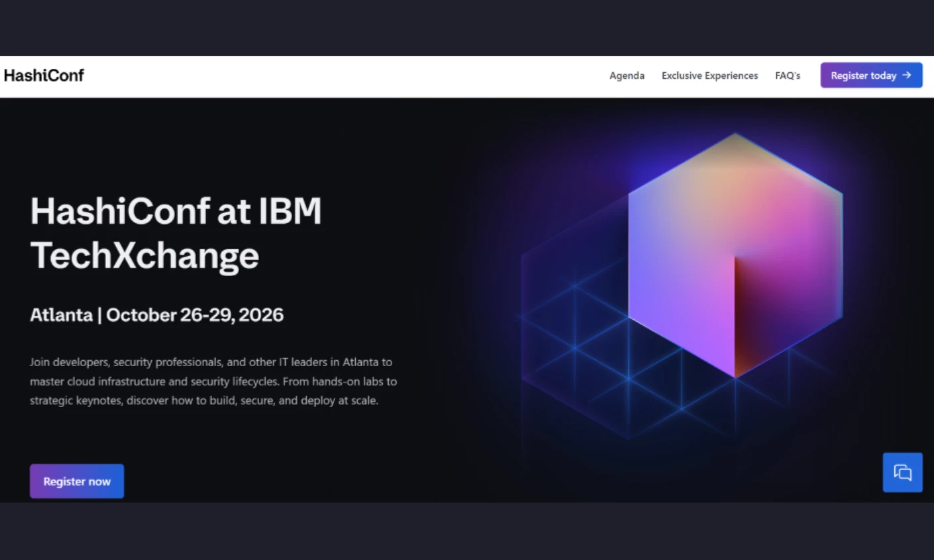The image size is (934, 560).
Task: Click the Register now button
Action: click(x=77, y=481)
